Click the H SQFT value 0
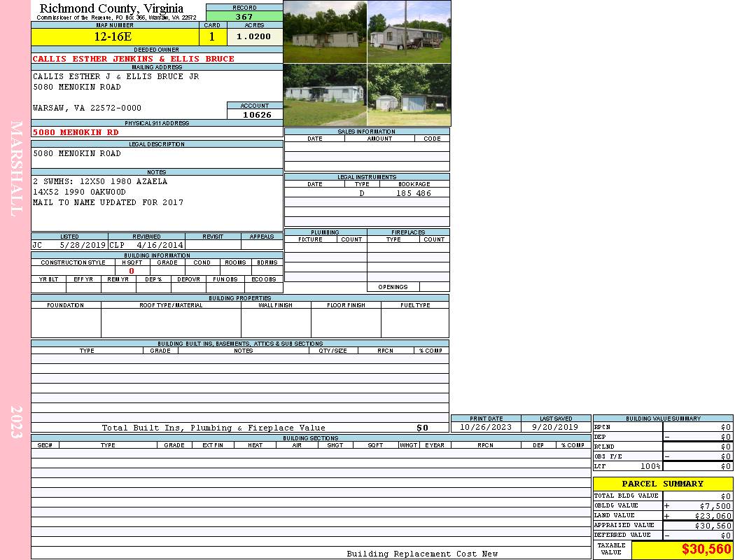The width and height of the screenshot is (735, 560). [132, 271]
